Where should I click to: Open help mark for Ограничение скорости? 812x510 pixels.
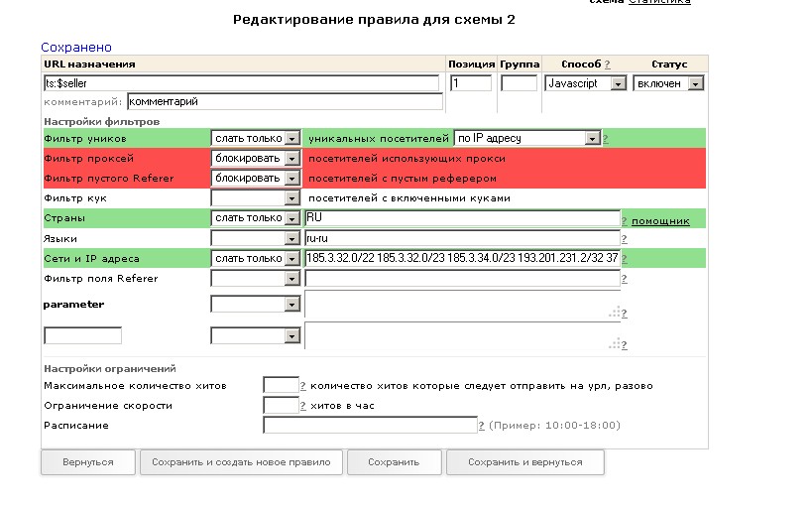[303, 406]
